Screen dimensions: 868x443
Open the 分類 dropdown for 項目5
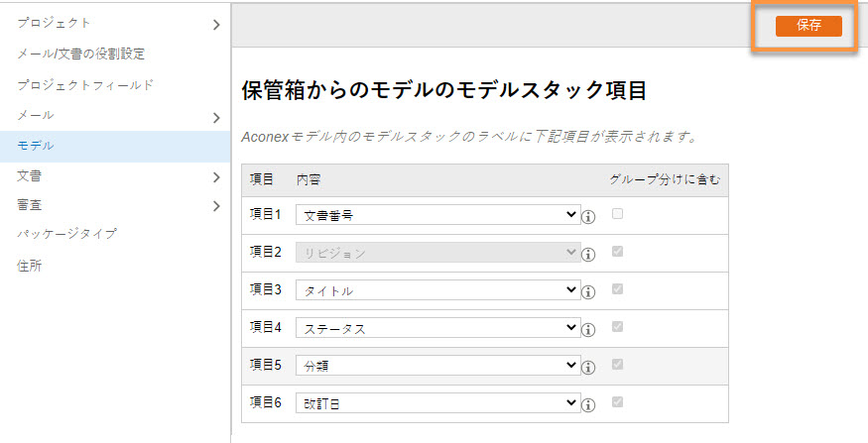point(437,365)
